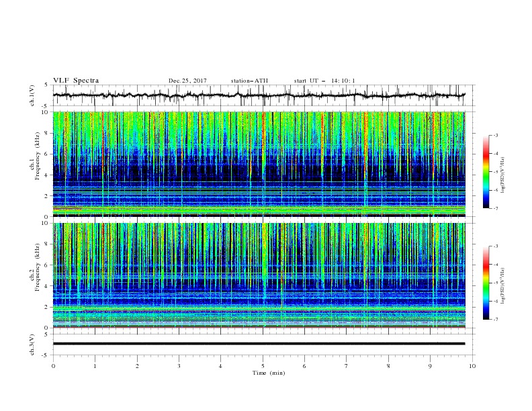Click tick label '7' on Time axis
The width and height of the screenshot is (532, 411).
(x=347, y=366)
